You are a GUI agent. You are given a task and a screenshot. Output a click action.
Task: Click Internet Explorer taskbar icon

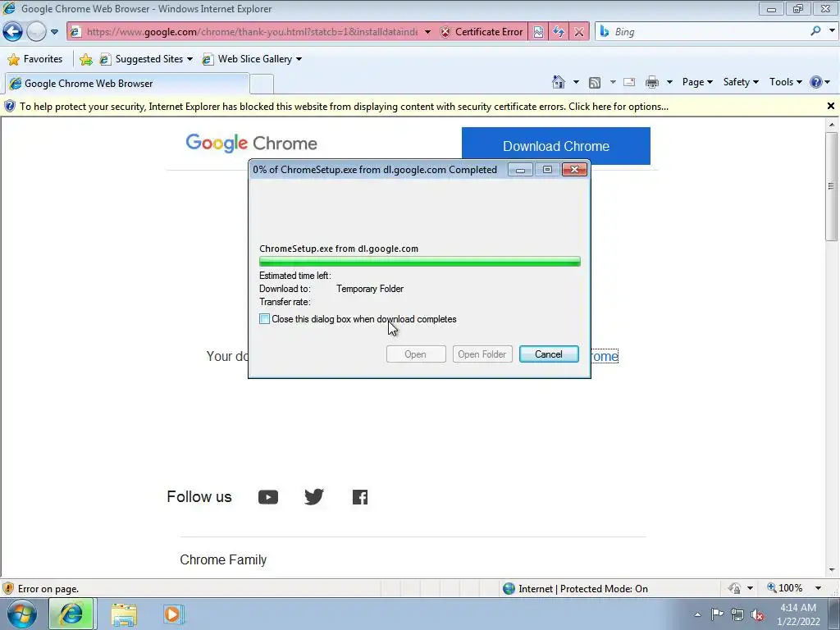(71, 614)
